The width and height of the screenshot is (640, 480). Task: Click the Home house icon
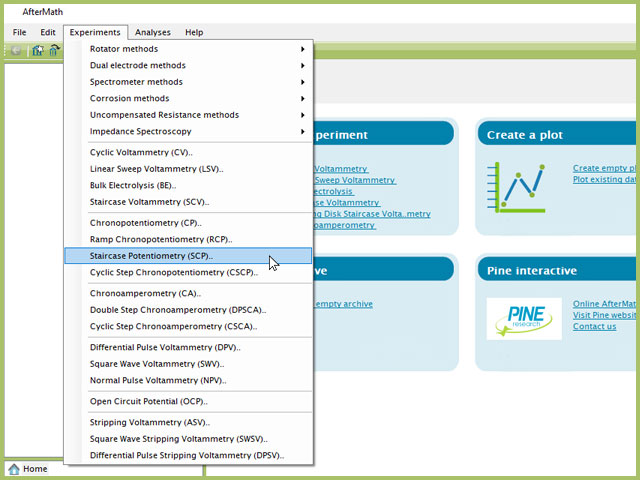point(13,469)
